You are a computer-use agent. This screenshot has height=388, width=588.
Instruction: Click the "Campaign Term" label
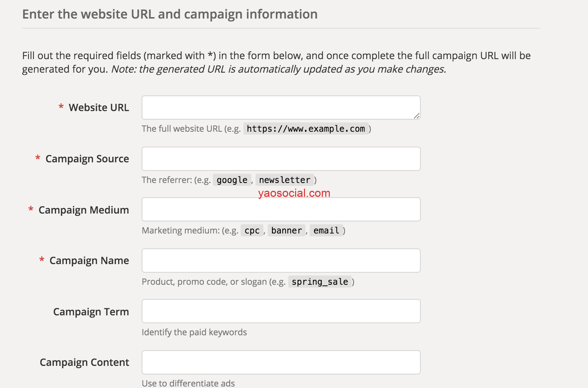click(x=91, y=312)
